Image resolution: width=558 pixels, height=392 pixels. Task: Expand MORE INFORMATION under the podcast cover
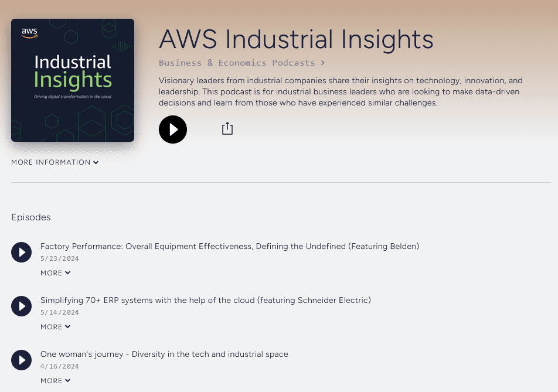(55, 162)
